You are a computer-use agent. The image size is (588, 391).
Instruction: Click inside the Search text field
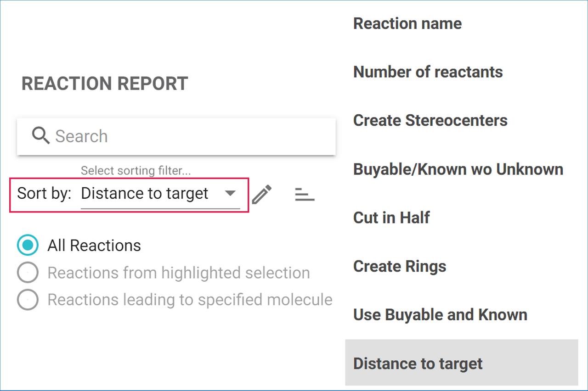(x=184, y=136)
